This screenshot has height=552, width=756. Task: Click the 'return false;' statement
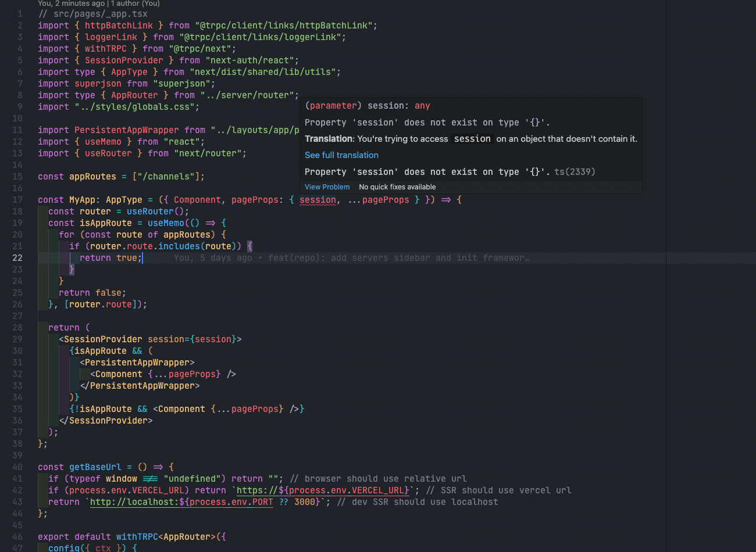[x=92, y=293]
